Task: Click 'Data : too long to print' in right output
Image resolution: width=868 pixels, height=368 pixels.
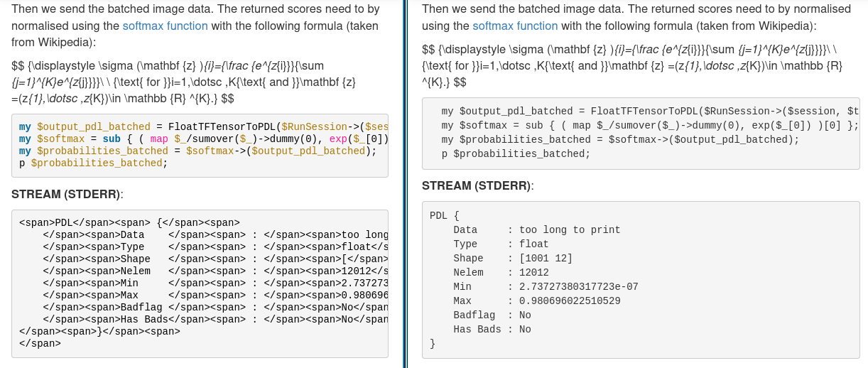Action: click(537, 230)
